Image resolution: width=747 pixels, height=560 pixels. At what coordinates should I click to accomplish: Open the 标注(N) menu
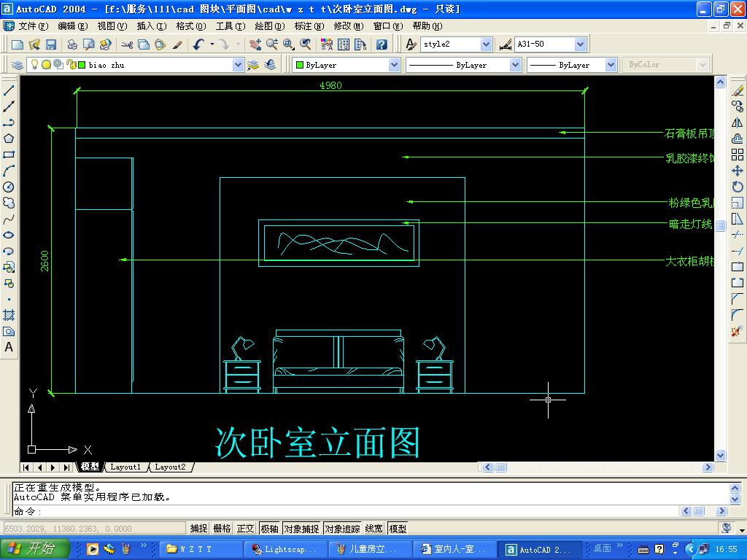coord(309,26)
